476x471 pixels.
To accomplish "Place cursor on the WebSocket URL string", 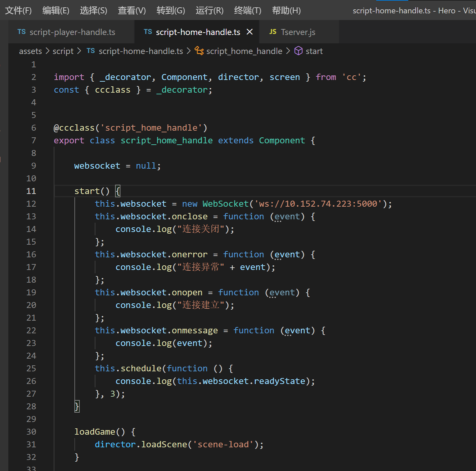I will coord(318,204).
